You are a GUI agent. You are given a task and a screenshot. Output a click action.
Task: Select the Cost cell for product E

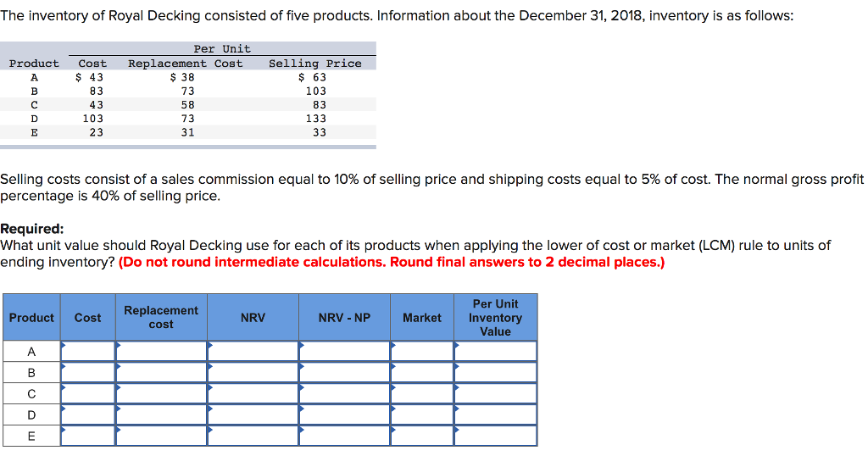click(x=88, y=436)
